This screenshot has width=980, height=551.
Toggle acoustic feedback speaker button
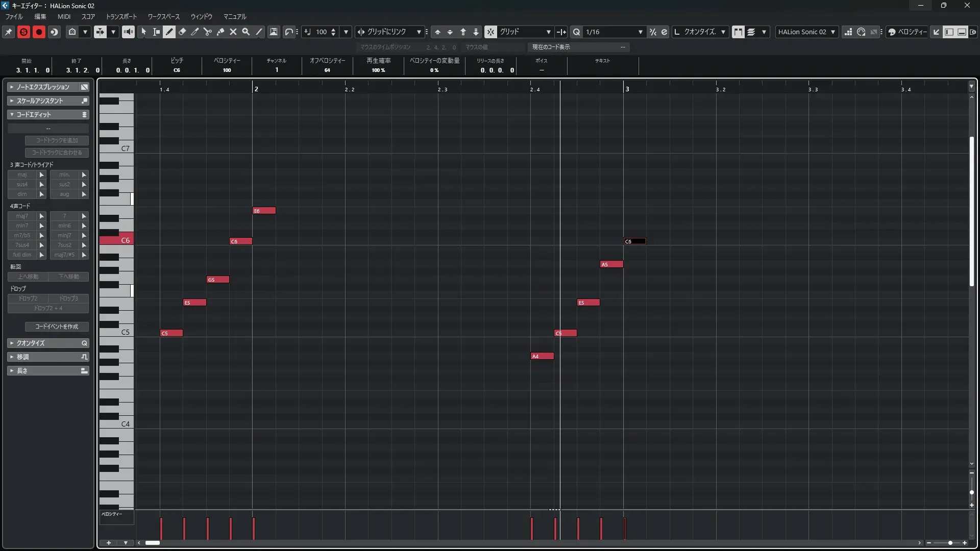128,32
